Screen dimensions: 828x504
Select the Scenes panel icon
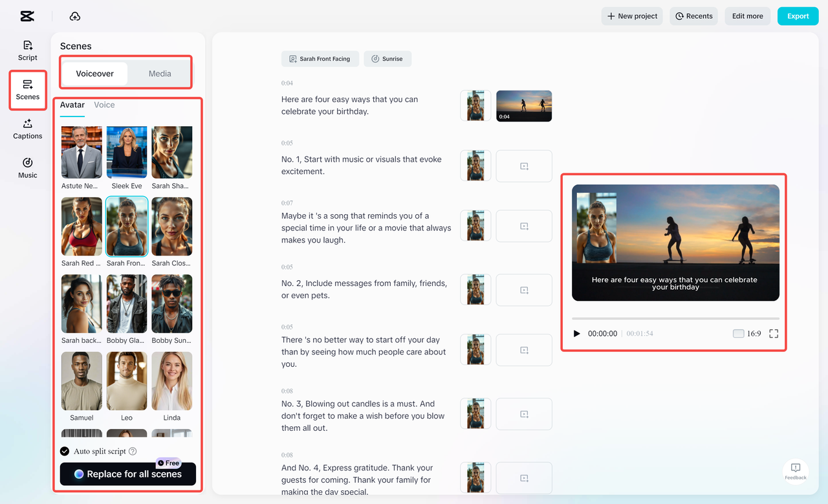point(27,90)
